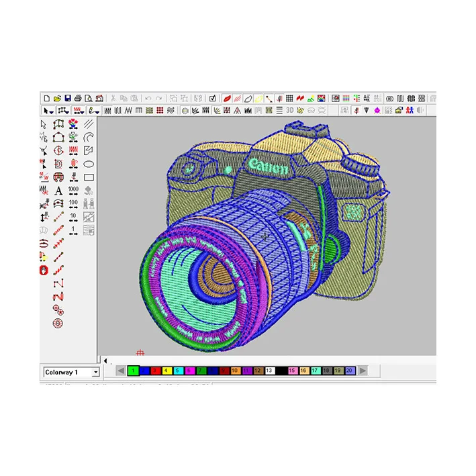Screen dimensions: 476x476
Task: Click the magenta gem icon in toolbar
Action: [377, 111]
